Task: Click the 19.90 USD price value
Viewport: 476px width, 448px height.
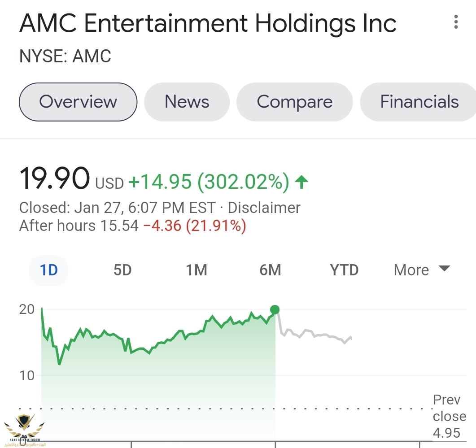Action: pyautogui.click(x=55, y=179)
